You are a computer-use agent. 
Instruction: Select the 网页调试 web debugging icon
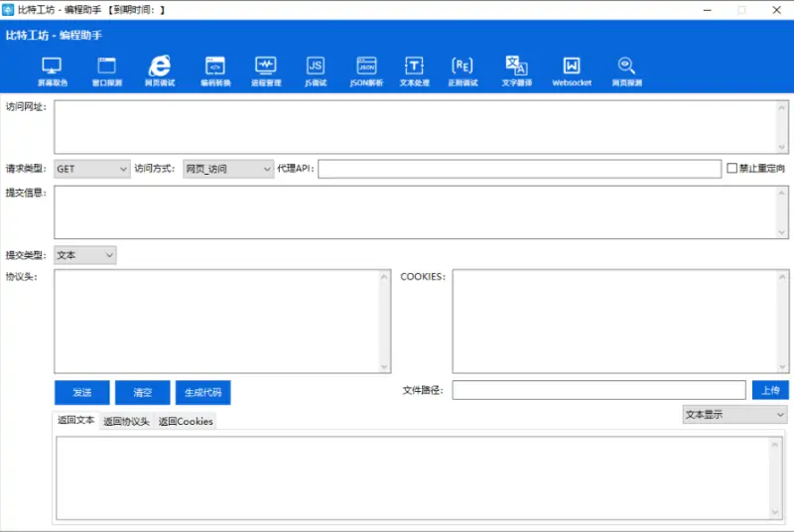point(159,67)
